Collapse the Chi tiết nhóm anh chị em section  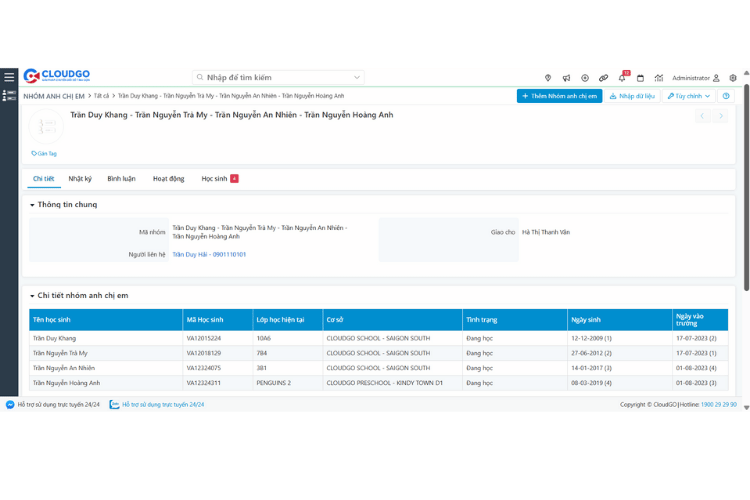[x=32, y=296]
